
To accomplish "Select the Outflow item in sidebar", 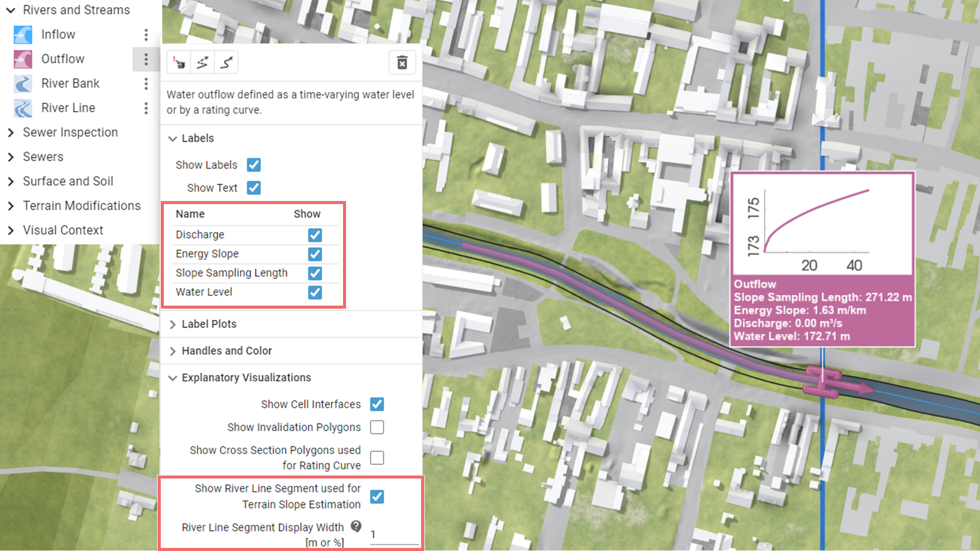I will 63,59.
